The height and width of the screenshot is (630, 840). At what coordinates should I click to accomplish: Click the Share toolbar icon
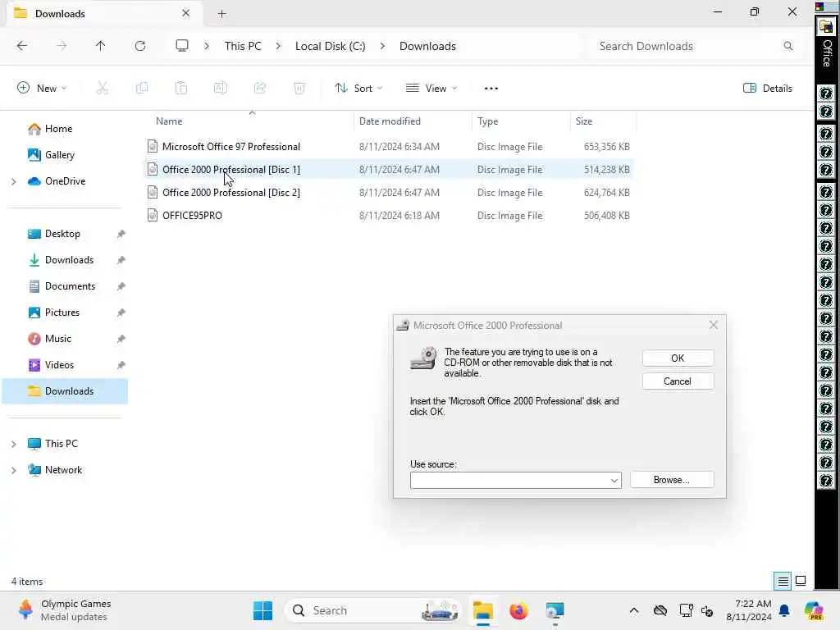(260, 88)
